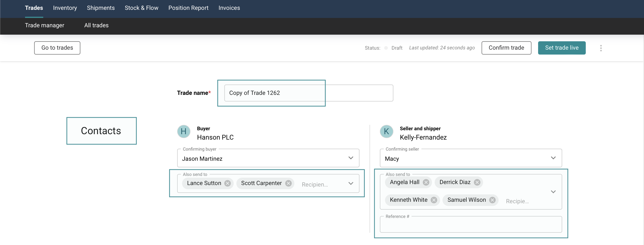This screenshot has width=644, height=245.
Task: Open buyer Also send to dropdown arrow
Action: pos(351,184)
